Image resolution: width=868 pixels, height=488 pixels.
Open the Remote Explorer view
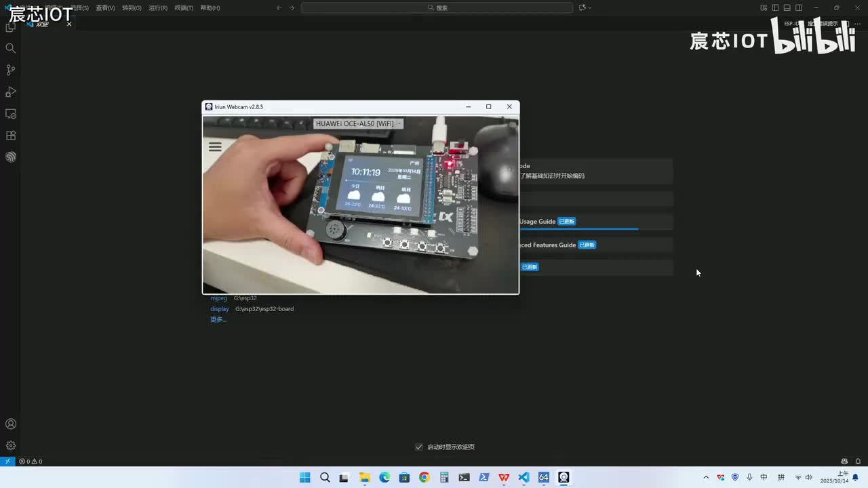click(11, 113)
